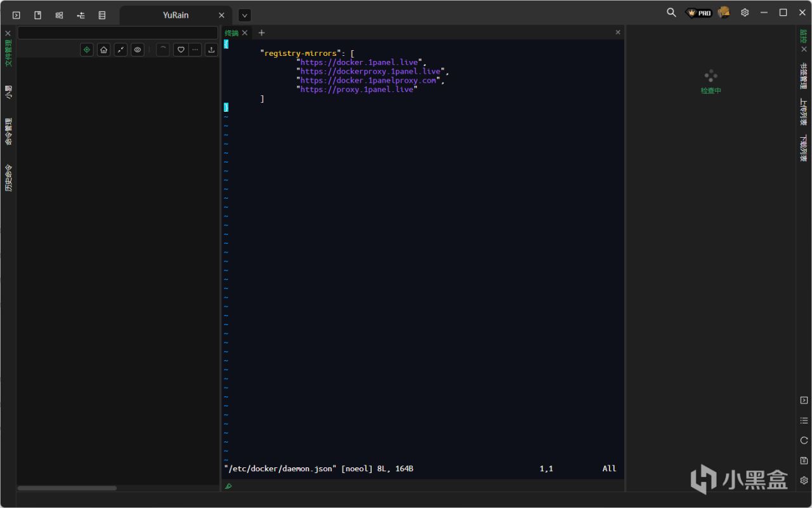
Task: Toggle the eye visibility icon in file toolbar
Action: tap(137, 50)
